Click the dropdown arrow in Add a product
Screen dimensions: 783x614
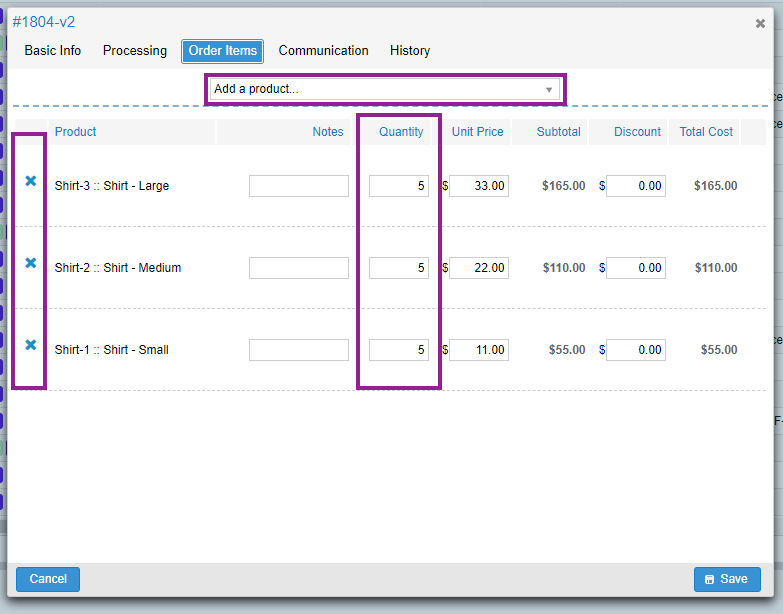(549, 90)
